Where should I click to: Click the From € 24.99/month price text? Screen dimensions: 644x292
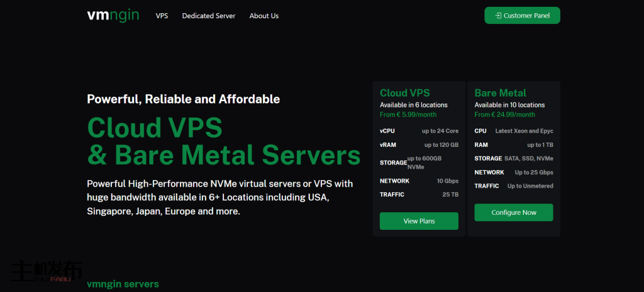[x=504, y=115]
